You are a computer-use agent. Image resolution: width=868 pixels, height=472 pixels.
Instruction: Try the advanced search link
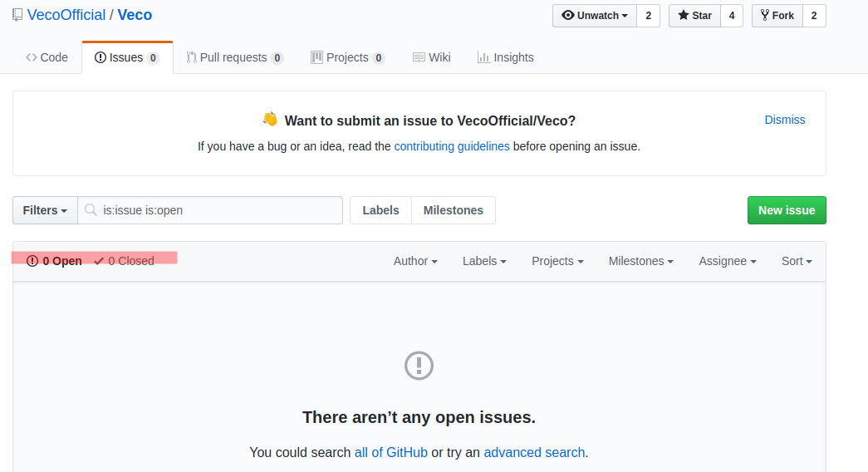(534, 453)
